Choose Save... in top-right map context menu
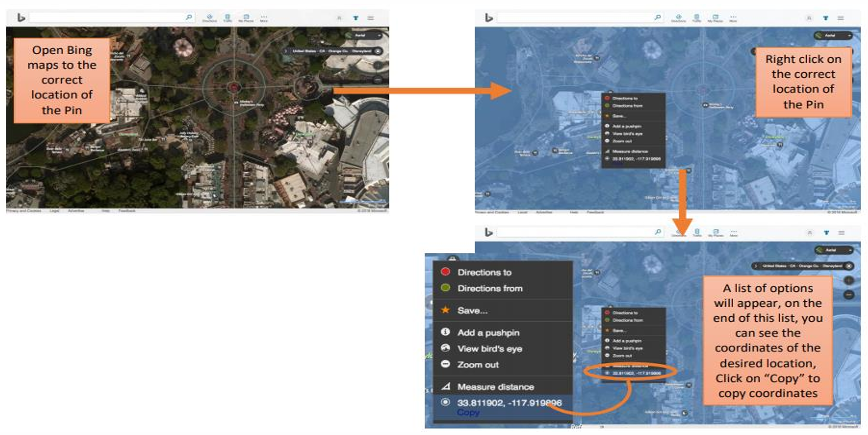Viewport: 868px width, 435px height. 633,116
